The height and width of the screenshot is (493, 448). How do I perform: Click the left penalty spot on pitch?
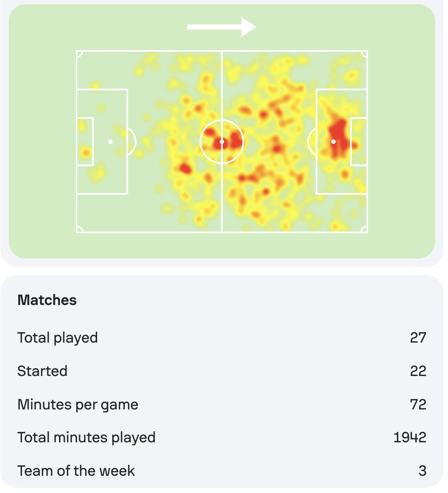(x=110, y=142)
